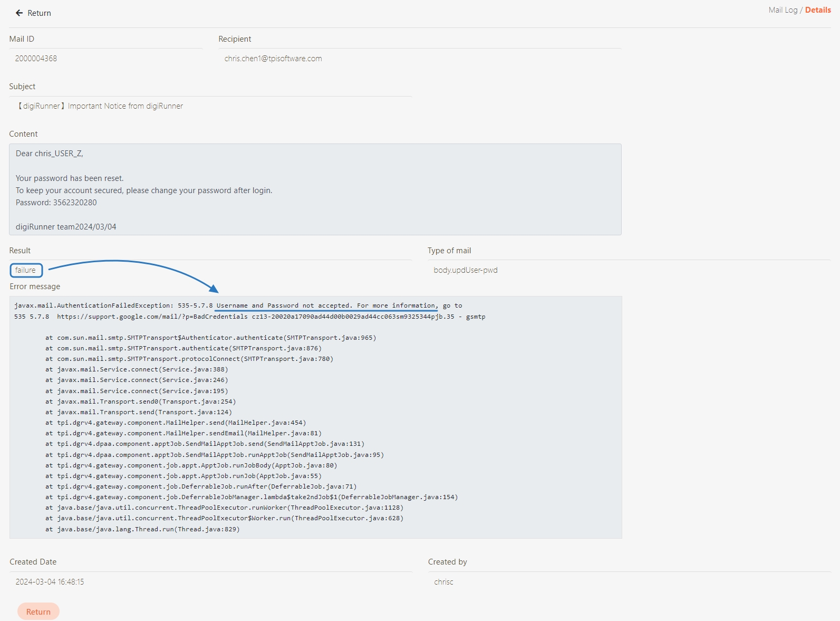Click 'Username and Password not accepted' error text
Viewport: 840px width, 621px height.
coord(284,305)
